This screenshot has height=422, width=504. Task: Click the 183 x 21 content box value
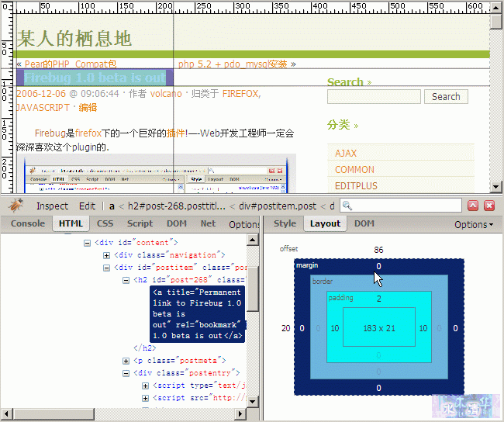[x=379, y=328]
